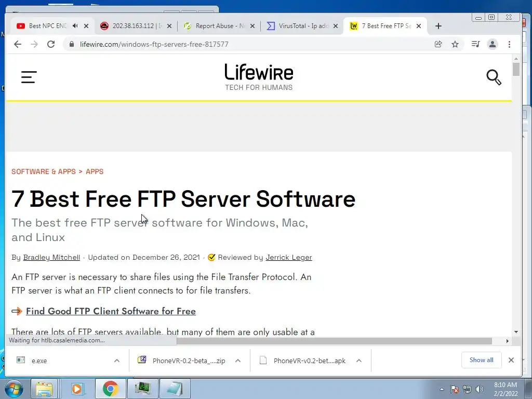This screenshot has width=532, height=399.
Task: Mute the Best NPC tab audio icon
Action: 75,26
